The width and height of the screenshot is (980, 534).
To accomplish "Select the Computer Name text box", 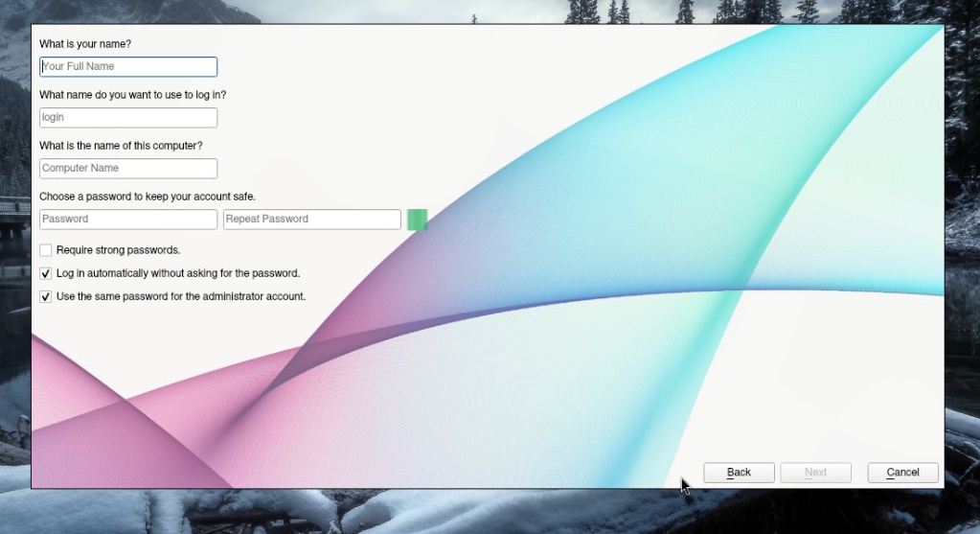I will (128, 169).
